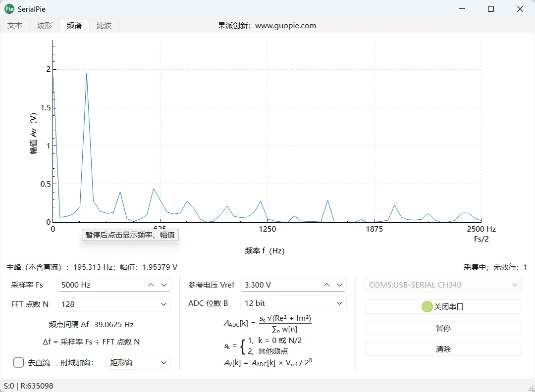Viewport: 535px width, 392px height.
Task: Switch to the 文本 tab
Action: [x=15, y=26]
